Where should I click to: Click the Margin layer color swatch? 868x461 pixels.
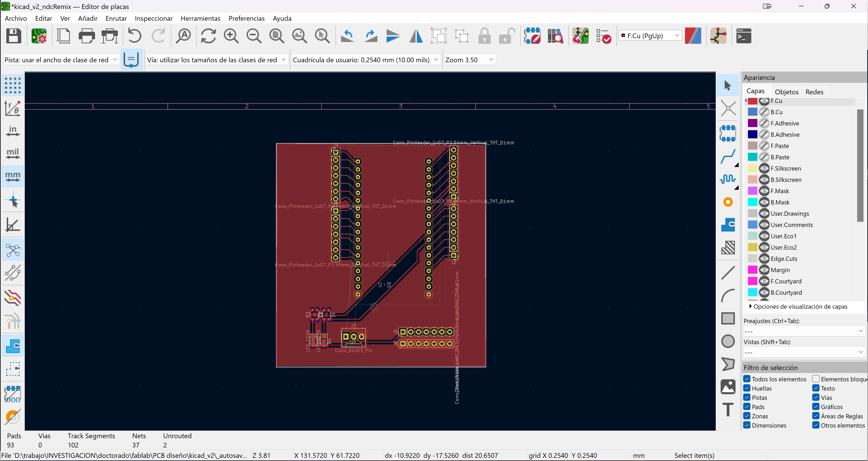(x=752, y=270)
